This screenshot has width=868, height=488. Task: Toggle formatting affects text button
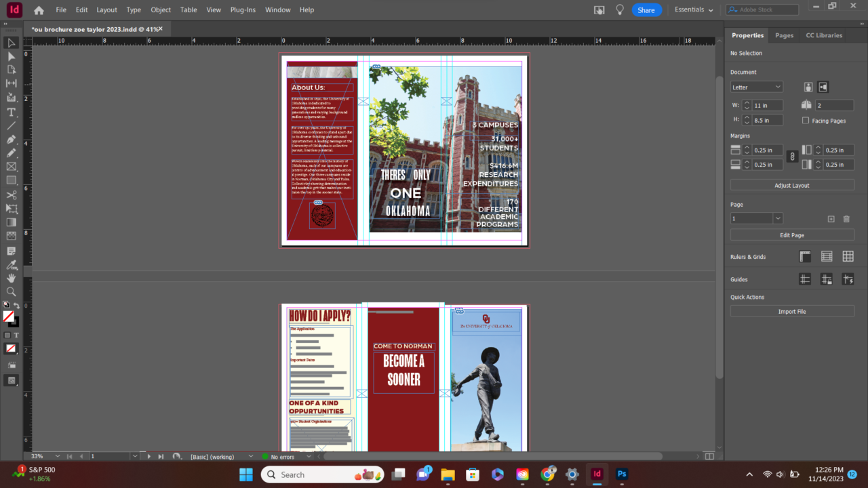(16, 335)
